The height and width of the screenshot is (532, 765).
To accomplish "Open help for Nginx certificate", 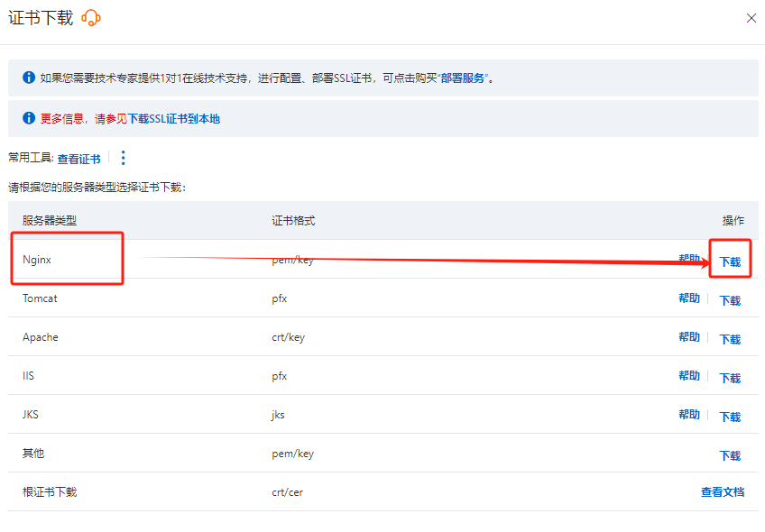I will [x=688, y=260].
